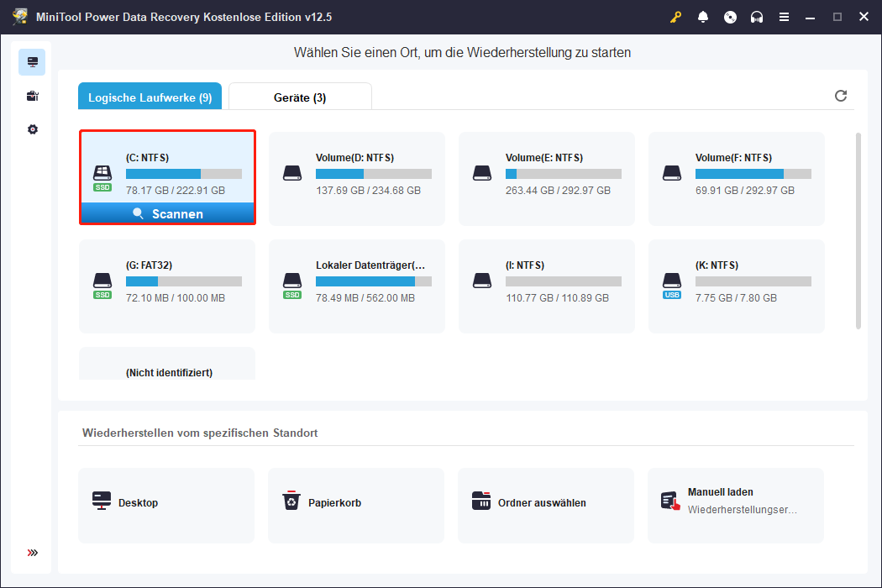Image resolution: width=882 pixels, height=588 pixels.
Task: Expand the sidebar with the double-arrow icon
Action: click(x=33, y=553)
